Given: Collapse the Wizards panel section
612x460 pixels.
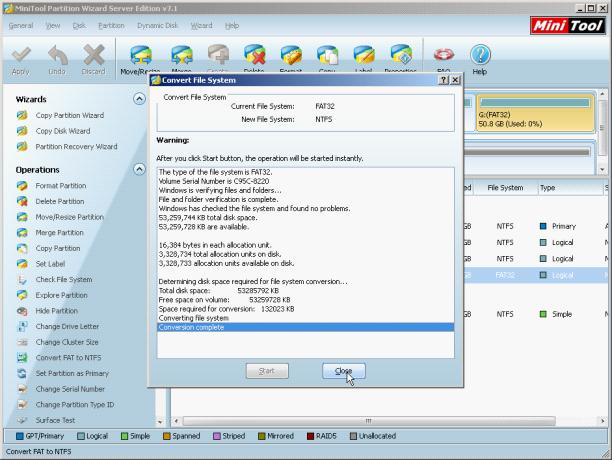Looking at the screenshot, I should point(139,99).
